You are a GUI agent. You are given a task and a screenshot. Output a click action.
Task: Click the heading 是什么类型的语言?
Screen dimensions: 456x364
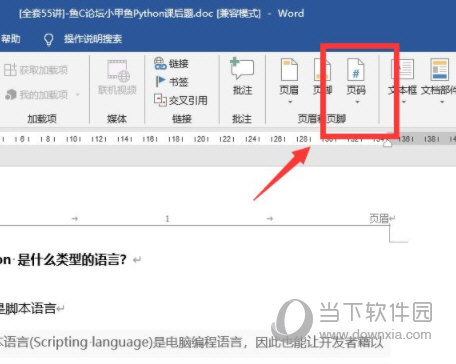[72, 259]
